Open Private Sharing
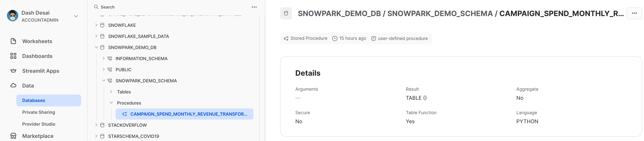644x141 pixels. point(39,112)
